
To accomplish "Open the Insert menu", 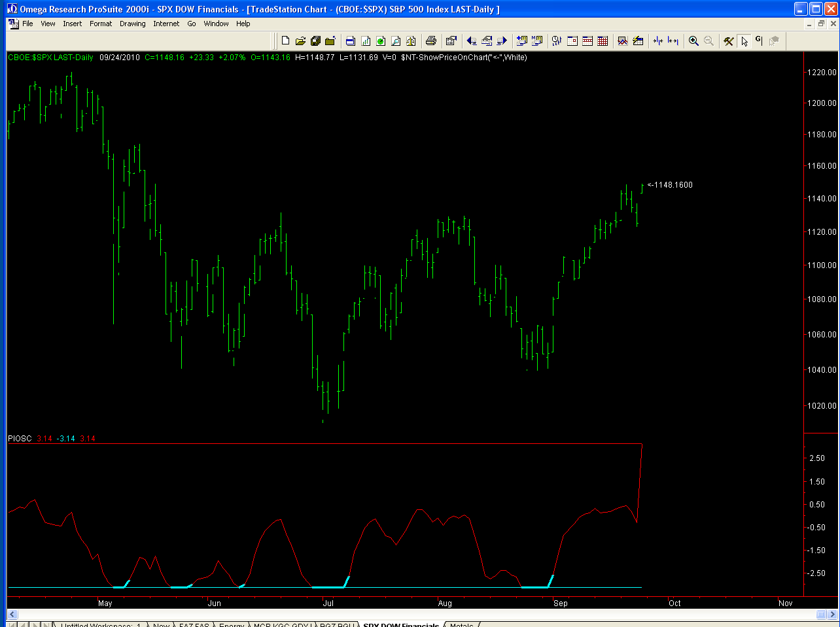I will 73,24.
